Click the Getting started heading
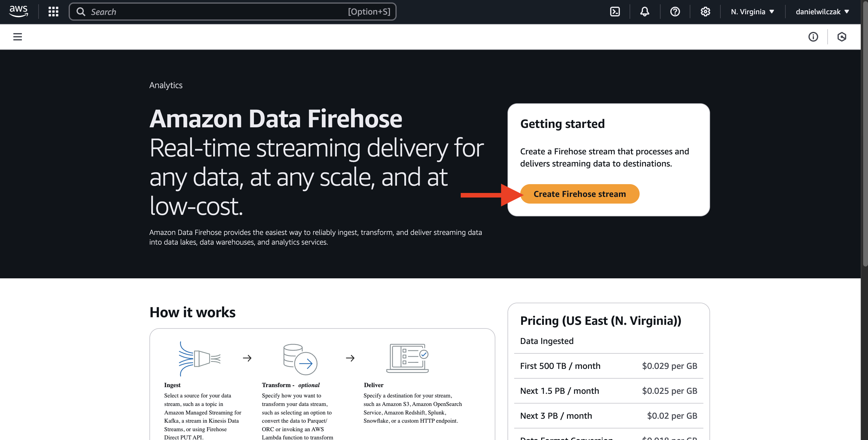 [x=562, y=124]
